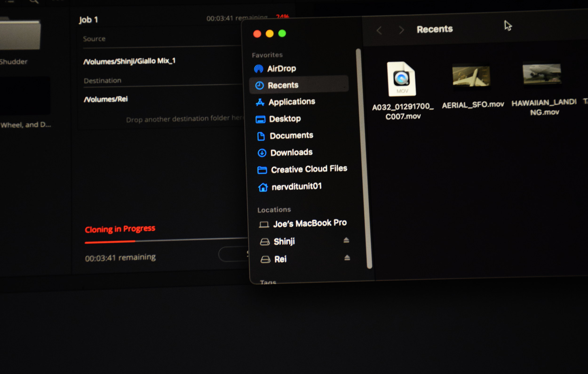
Task: Click the green zoom button
Action: coord(282,33)
